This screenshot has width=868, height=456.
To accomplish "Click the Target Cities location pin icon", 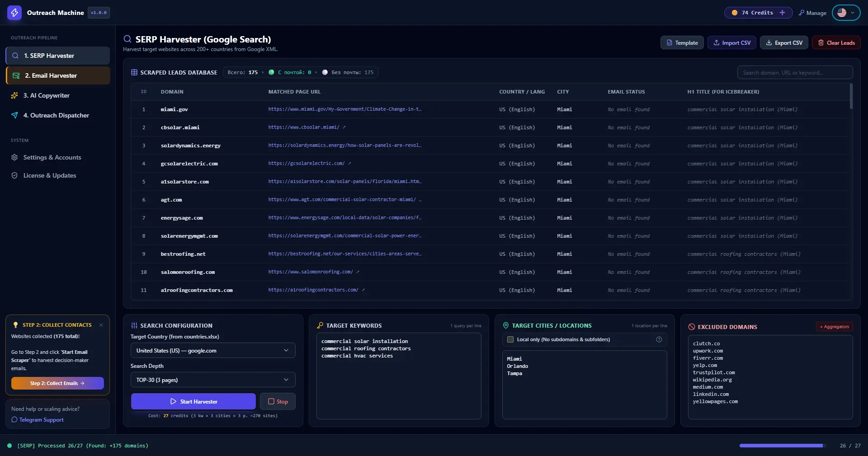I will [x=506, y=325].
